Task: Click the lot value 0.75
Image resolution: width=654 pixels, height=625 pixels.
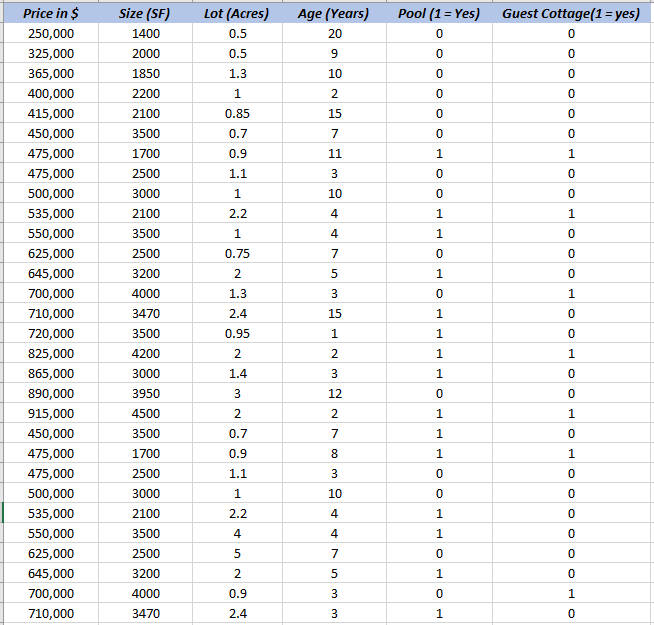Action: (237, 253)
